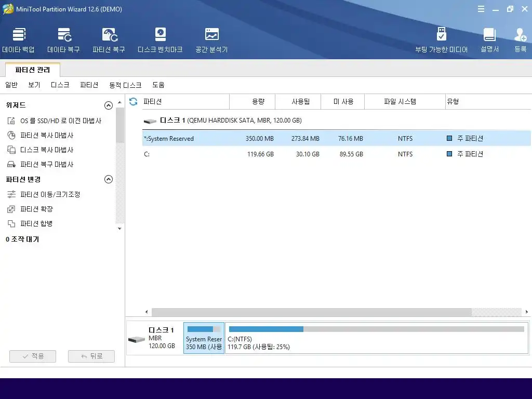Click 파티션 확장 icon
Image resolution: width=532 pixels, height=399 pixels.
[x=11, y=209]
